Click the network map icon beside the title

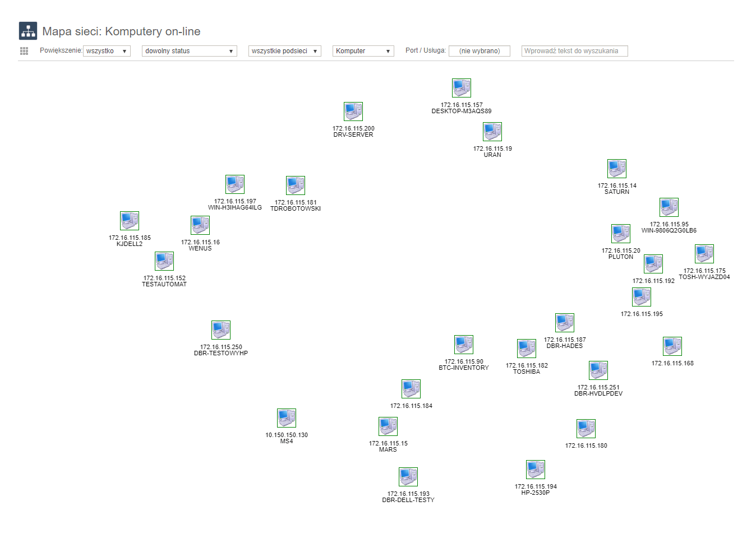click(28, 31)
